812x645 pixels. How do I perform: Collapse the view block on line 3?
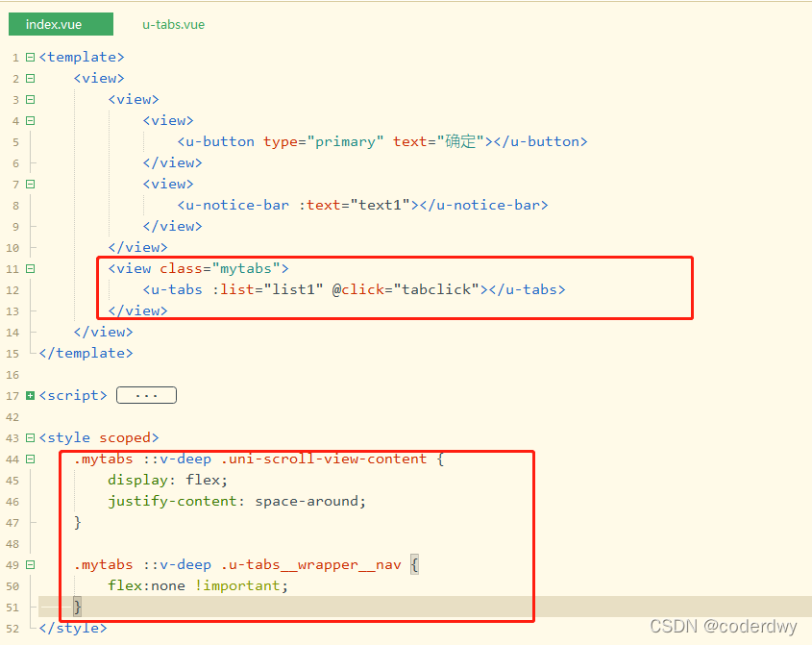tap(31, 99)
